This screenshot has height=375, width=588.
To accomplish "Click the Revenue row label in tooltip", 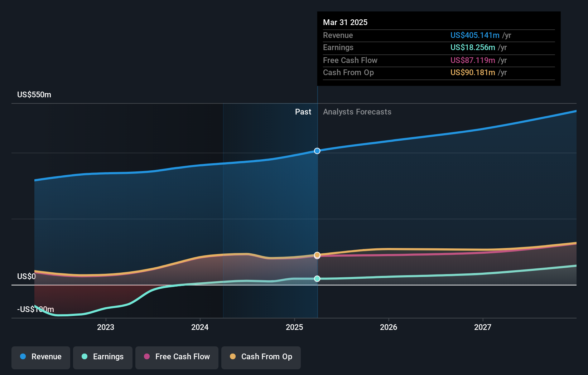I will [x=338, y=35].
